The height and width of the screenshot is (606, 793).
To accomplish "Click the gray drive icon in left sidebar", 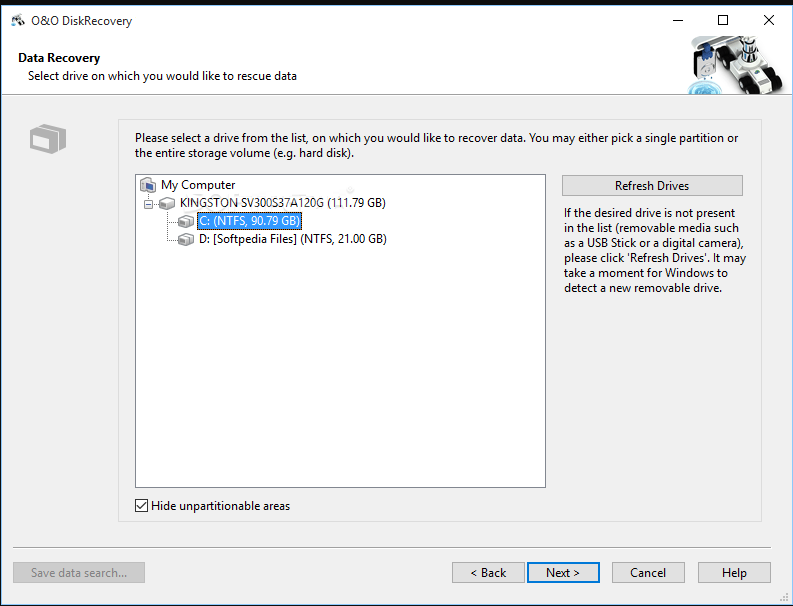I will pos(47,139).
